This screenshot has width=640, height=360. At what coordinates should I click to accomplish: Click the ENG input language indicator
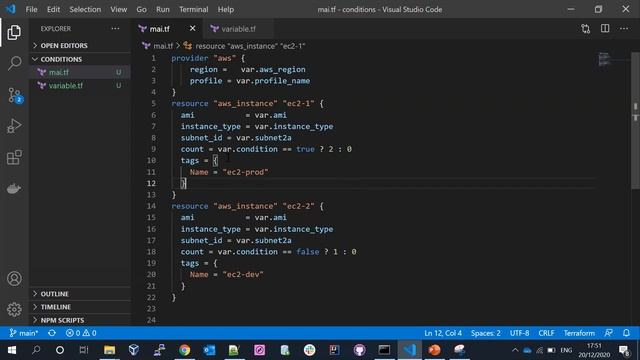click(x=566, y=350)
